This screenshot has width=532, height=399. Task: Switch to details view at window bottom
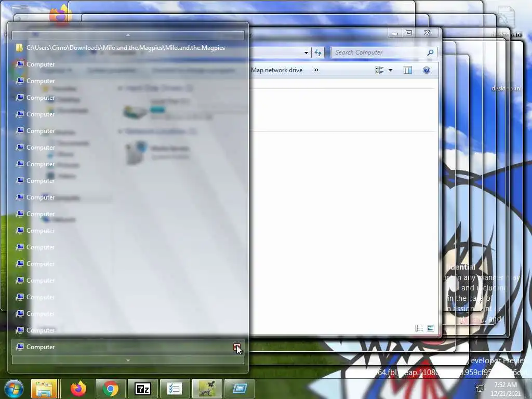(x=419, y=328)
